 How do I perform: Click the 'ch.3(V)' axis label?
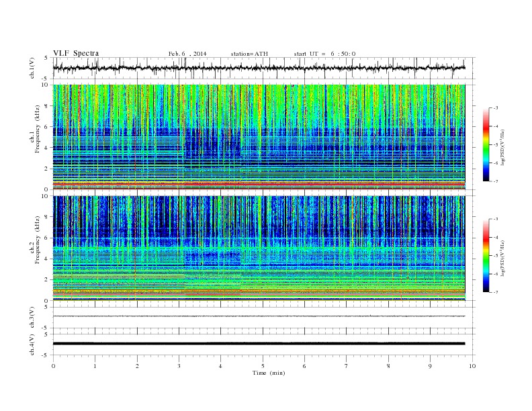pyautogui.click(x=32, y=318)
